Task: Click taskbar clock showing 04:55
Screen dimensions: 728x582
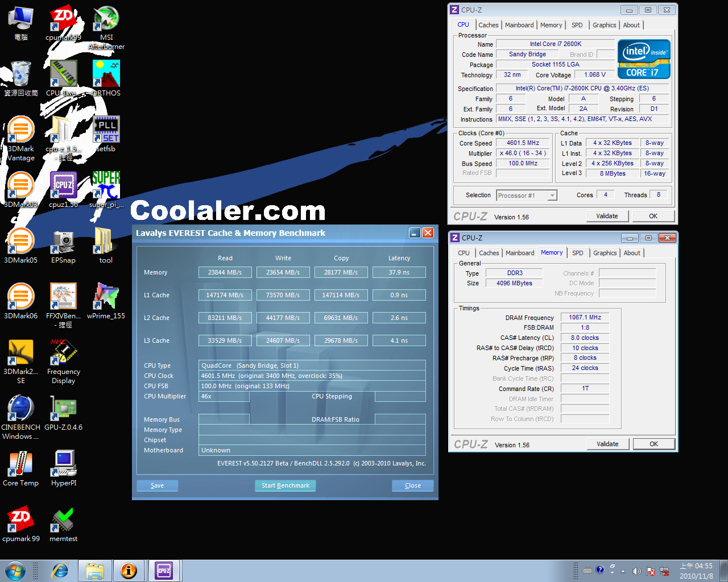Action: tap(696, 571)
